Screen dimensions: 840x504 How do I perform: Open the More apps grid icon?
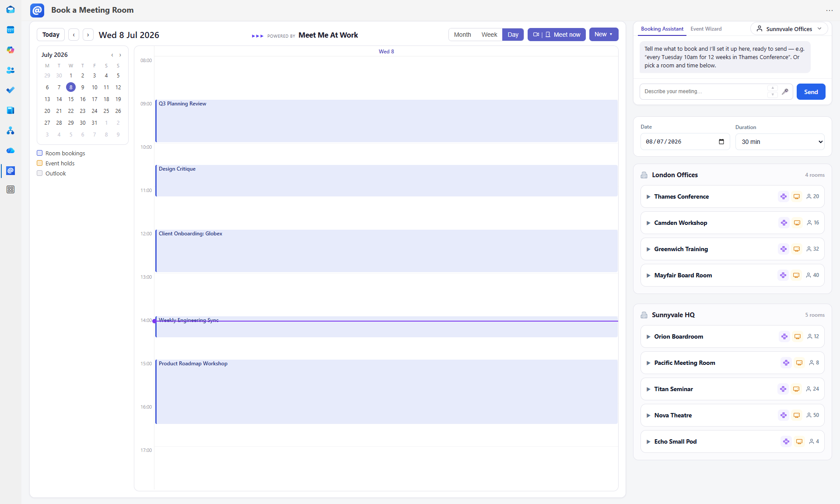(x=10, y=189)
